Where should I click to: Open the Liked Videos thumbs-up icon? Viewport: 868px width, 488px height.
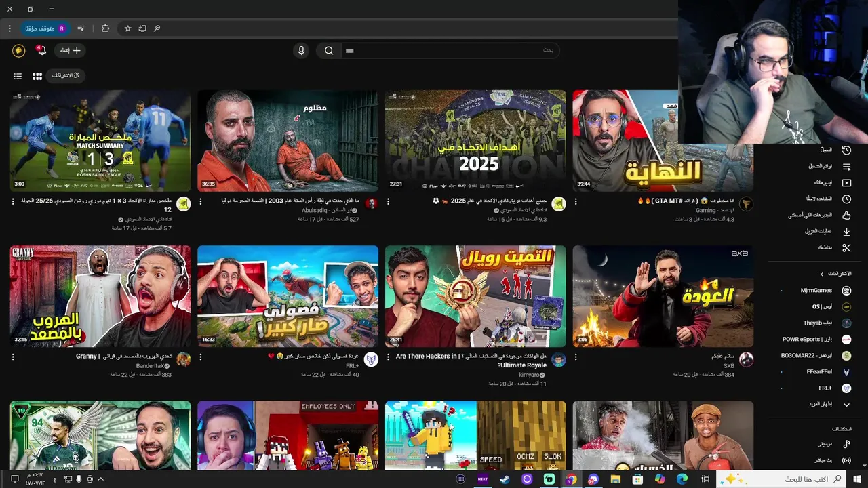click(x=846, y=215)
